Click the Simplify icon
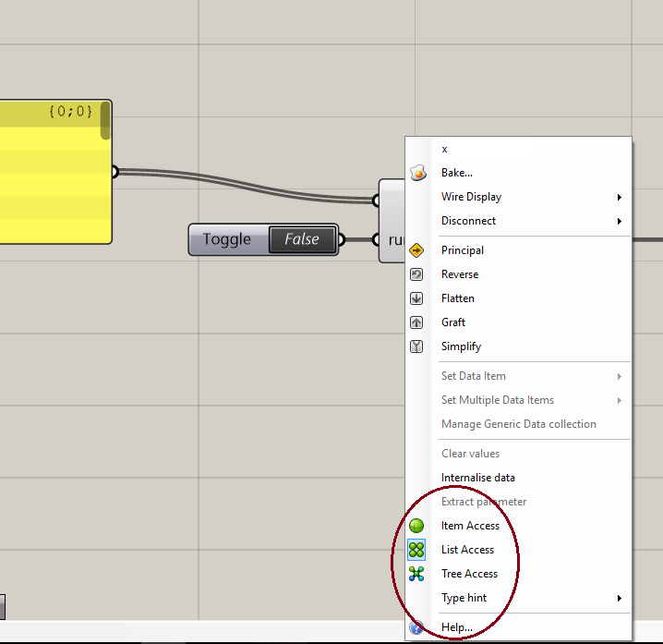Image resolution: width=663 pixels, height=644 pixels. click(x=416, y=347)
